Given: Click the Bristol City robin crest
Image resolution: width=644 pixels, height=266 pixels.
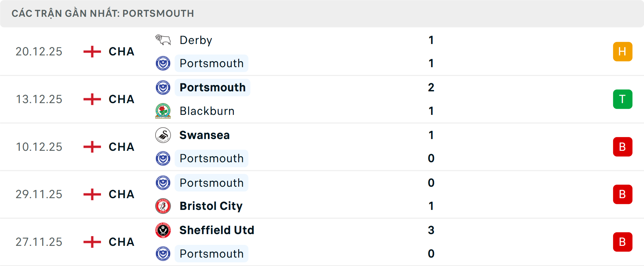Looking at the screenshot, I should pyautogui.click(x=163, y=206).
